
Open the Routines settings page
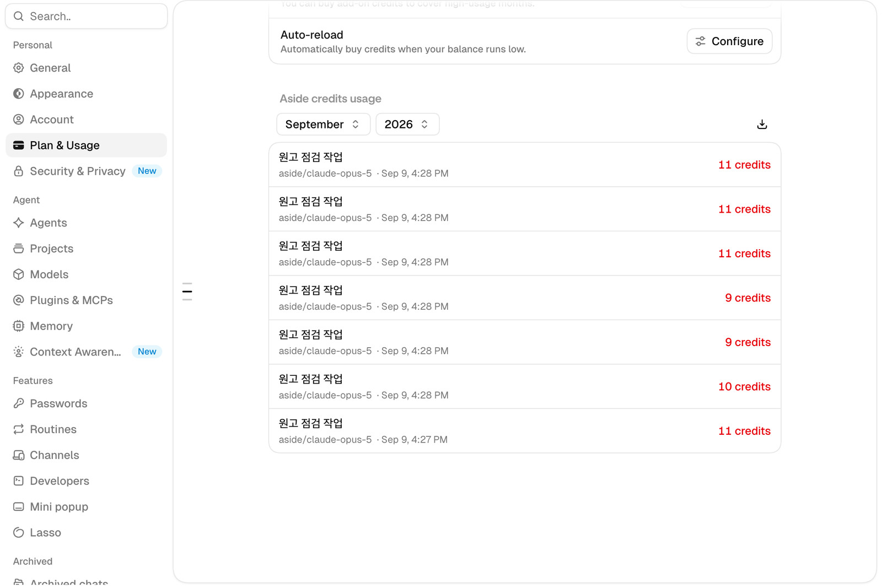(86, 429)
